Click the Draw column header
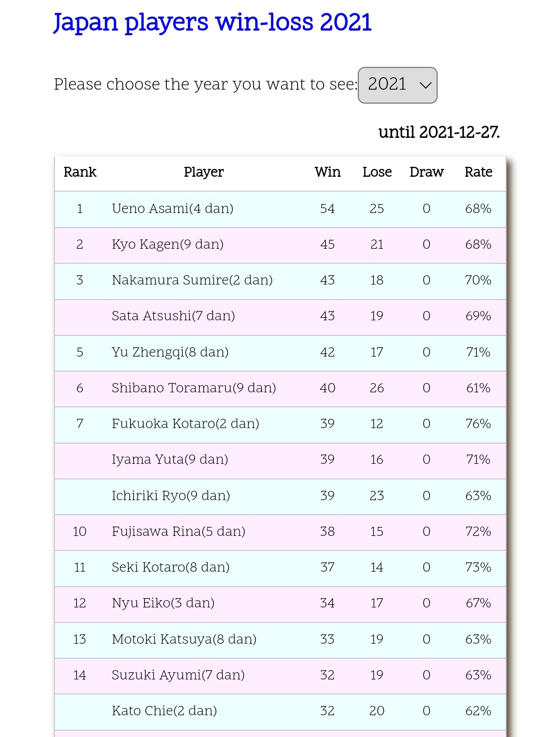The height and width of the screenshot is (737, 560). point(426,172)
